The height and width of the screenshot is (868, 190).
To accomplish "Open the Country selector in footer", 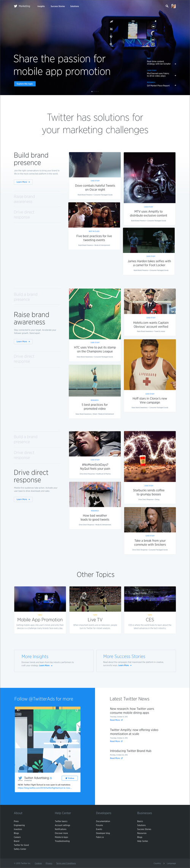I will (157, 863).
